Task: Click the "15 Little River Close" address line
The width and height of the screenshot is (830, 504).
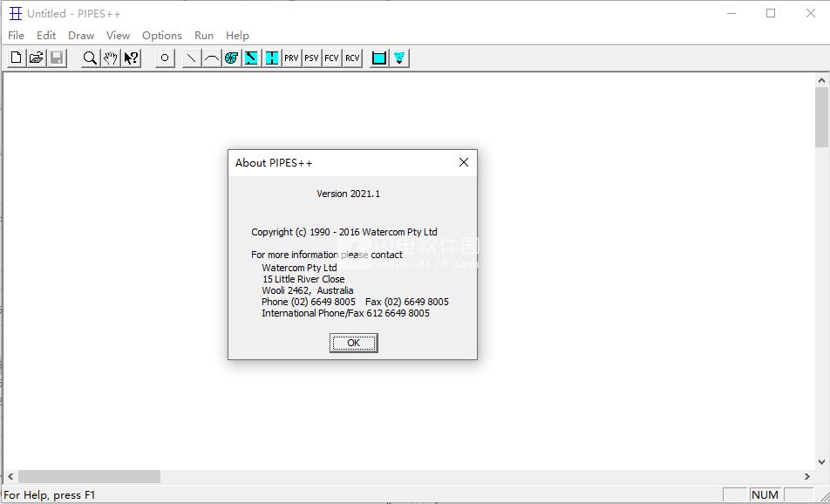Action: (x=303, y=279)
